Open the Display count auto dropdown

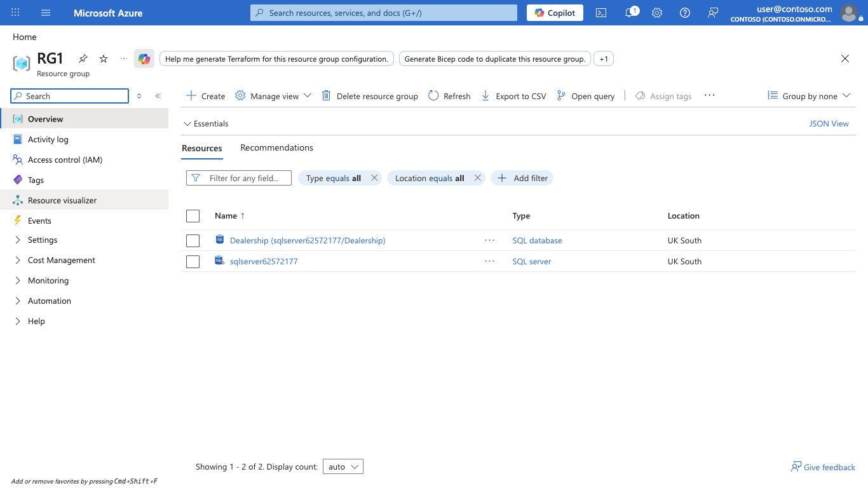coord(343,466)
